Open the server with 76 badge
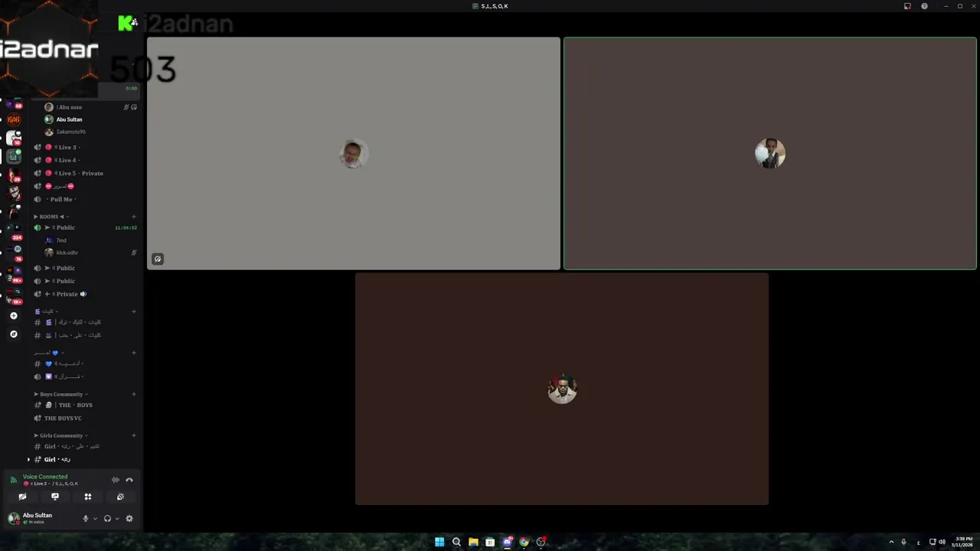Screen dimensions: 980x551 pos(14,253)
